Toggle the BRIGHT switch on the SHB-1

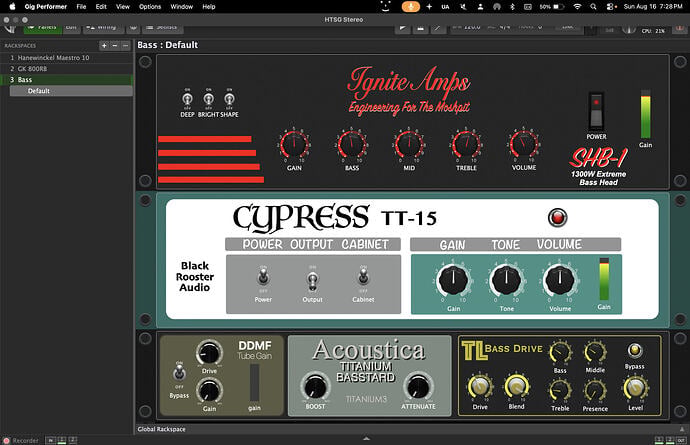point(209,99)
